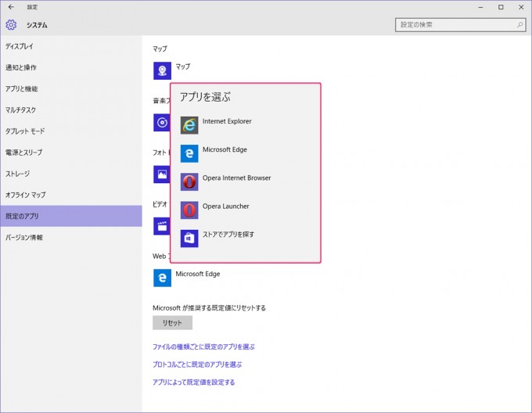Image resolution: width=532 pixels, height=413 pixels.
Task: Click the Edge icon under Web browser
Action: [162, 278]
